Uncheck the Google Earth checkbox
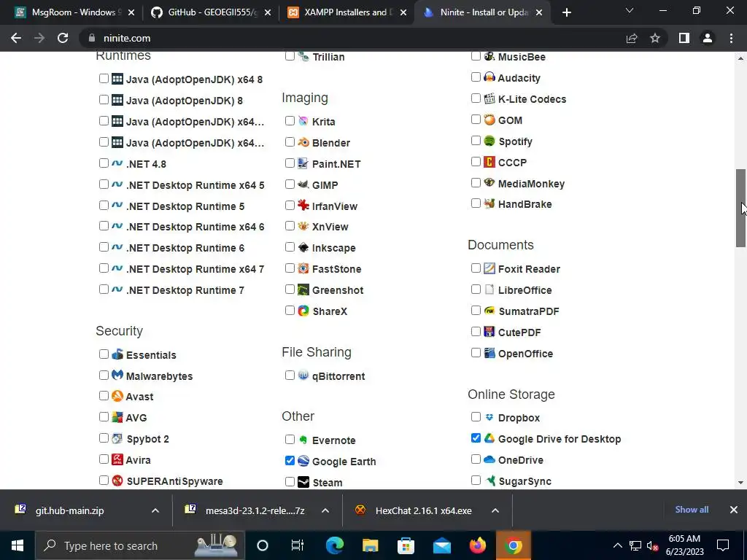 coord(290,461)
